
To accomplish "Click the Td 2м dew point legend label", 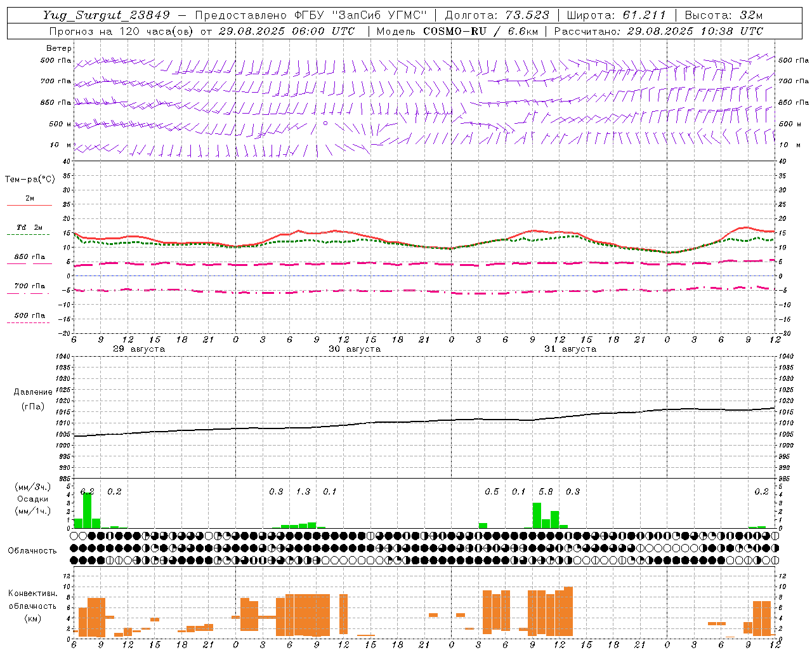I will click(30, 227).
